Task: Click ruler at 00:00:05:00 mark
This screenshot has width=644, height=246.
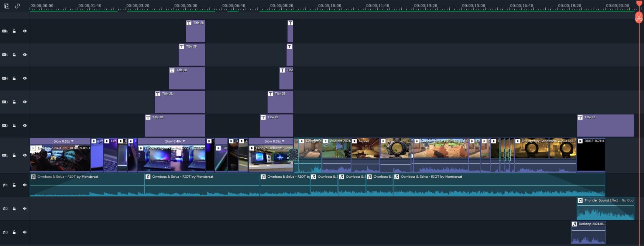Action: click(185, 6)
